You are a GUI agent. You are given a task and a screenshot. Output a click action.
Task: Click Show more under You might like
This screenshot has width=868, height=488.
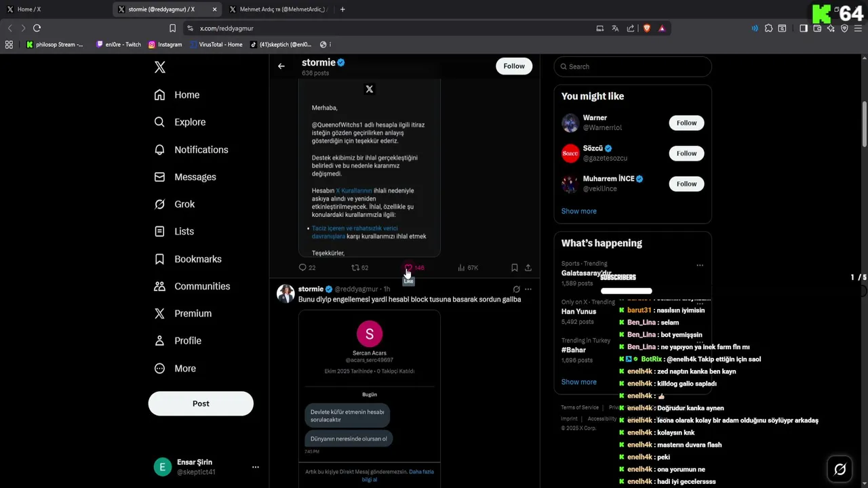tap(578, 211)
